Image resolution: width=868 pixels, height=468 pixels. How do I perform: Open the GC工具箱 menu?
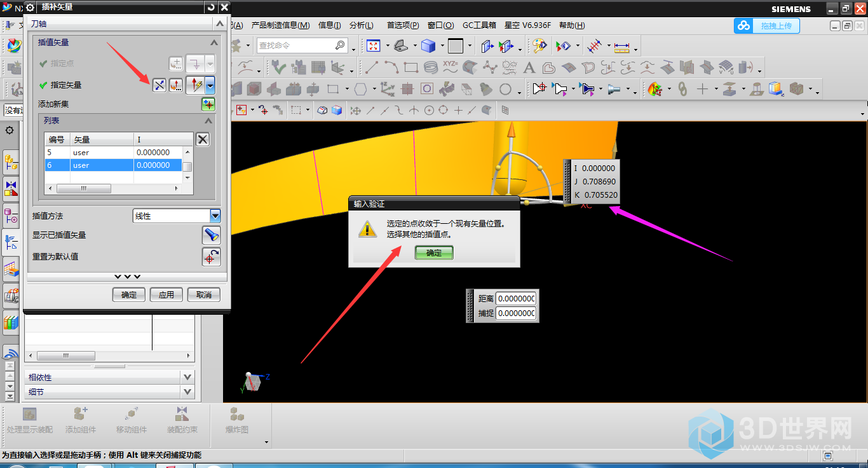478,25
